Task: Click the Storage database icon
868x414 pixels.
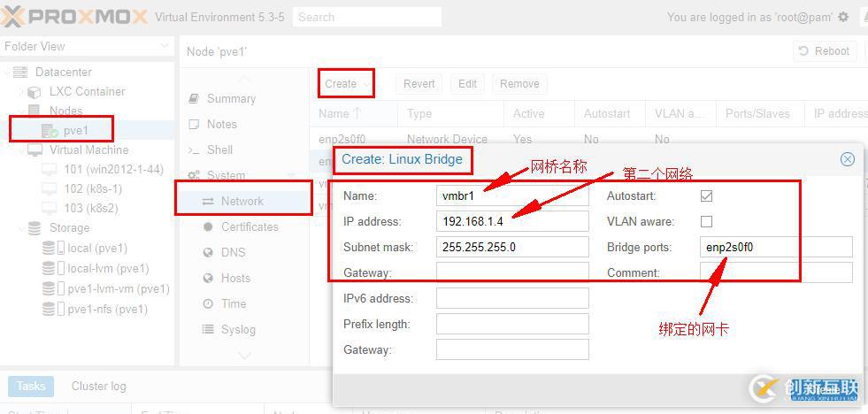Action: tap(35, 228)
